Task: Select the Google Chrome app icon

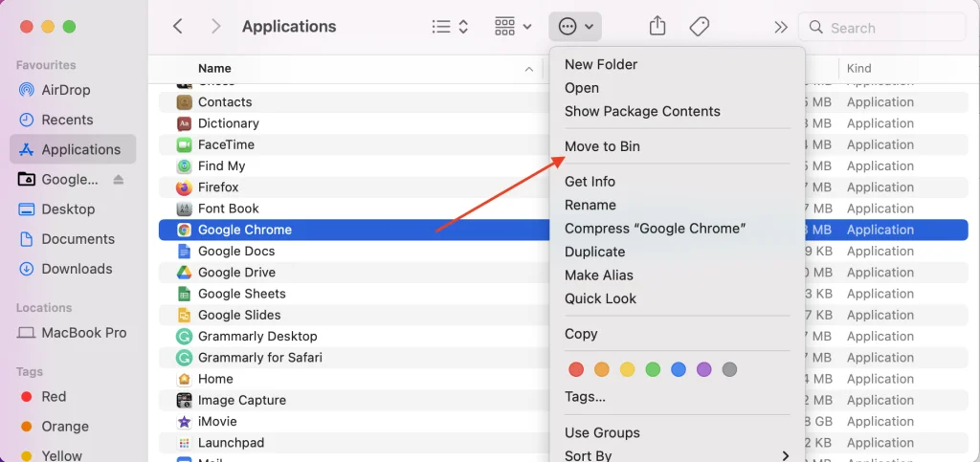Action: coord(184,230)
